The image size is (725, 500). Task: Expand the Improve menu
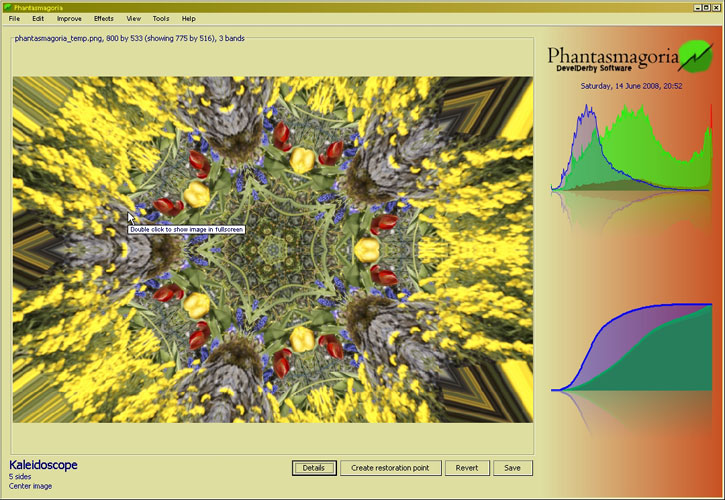[x=70, y=19]
